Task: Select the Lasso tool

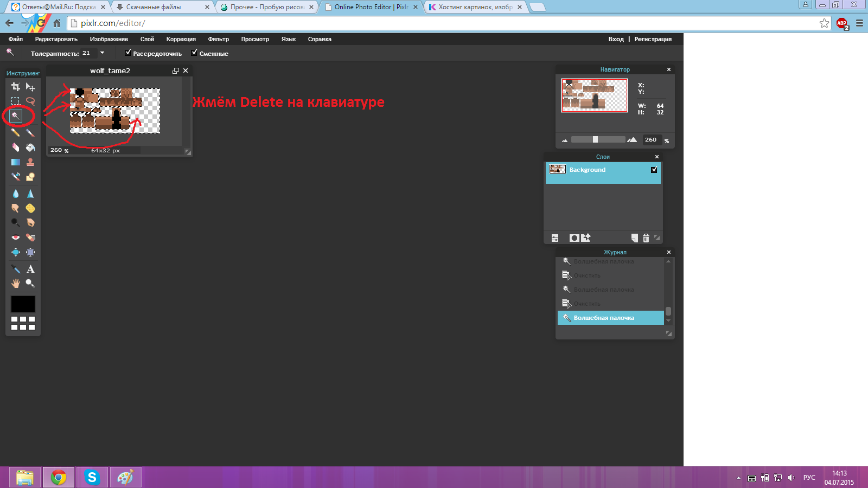Action: (x=30, y=101)
